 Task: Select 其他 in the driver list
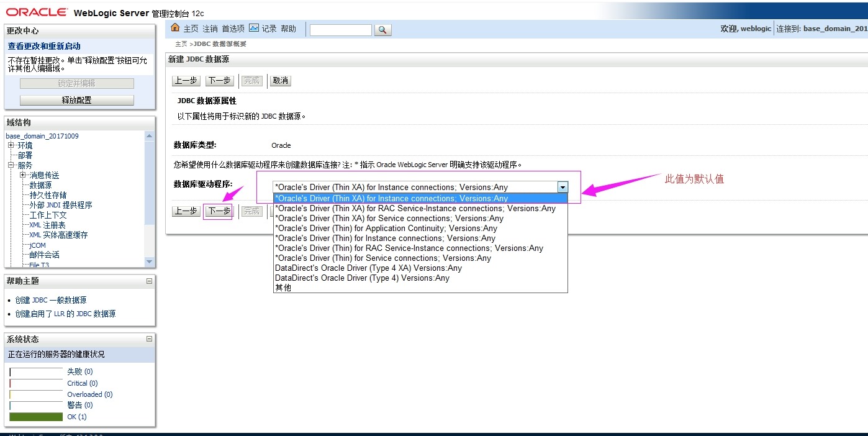(x=420, y=288)
